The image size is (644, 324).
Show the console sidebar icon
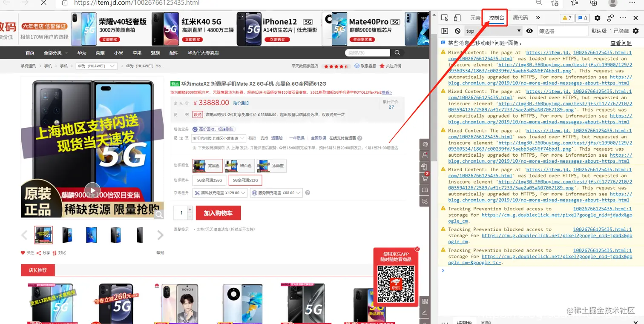coord(445,31)
